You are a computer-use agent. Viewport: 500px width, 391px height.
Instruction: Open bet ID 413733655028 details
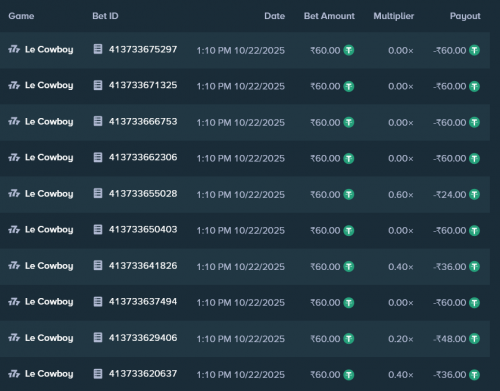click(143, 193)
